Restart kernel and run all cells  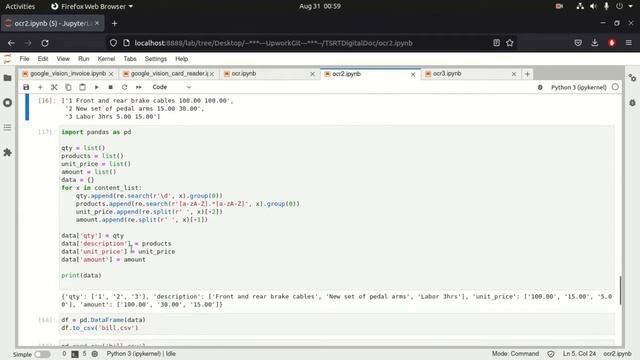pyautogui.click(x=139, y=87)
